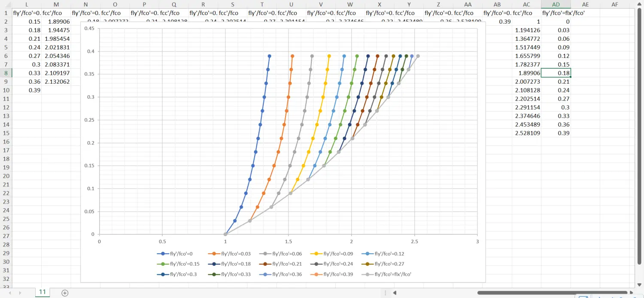Click cell AC15 containing 2.528109
This screenshot has width=644, height=298.
527,133
